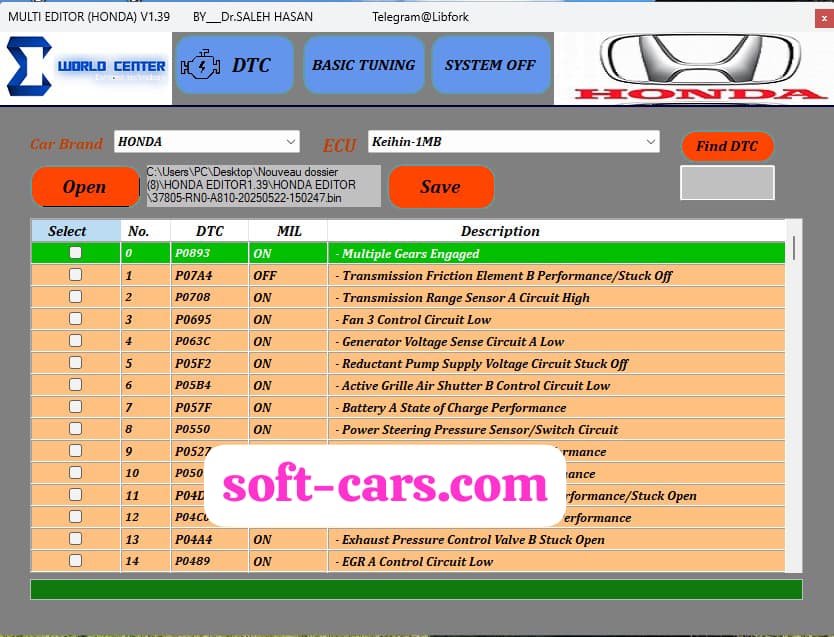Select 'Power Steering Pressure Sensor/Switch Circuit' description
This screenshot has width=834, height=637.
pos(480,430)
